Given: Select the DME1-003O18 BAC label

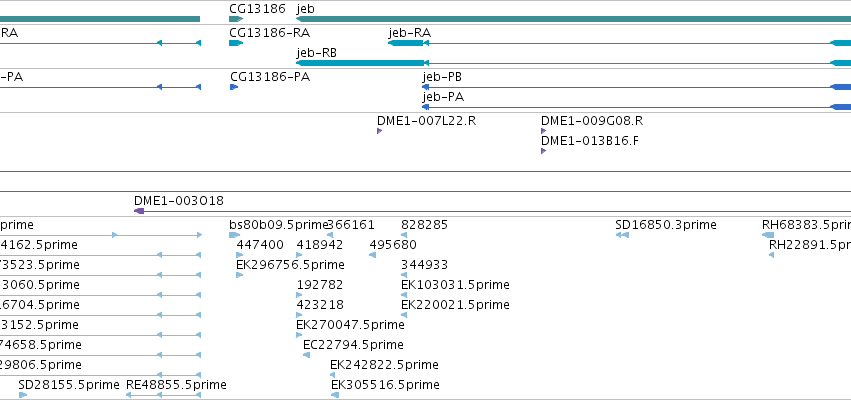Looking at the screenshot, I should click(179, 201).
